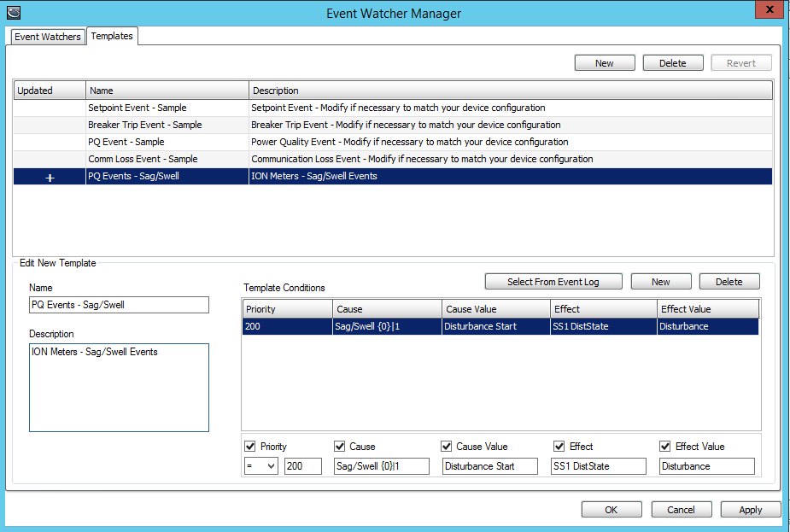Select the PQ Events - Sag/Swell row
This screenshot has width=790, height=532.
tap(393, 176)
